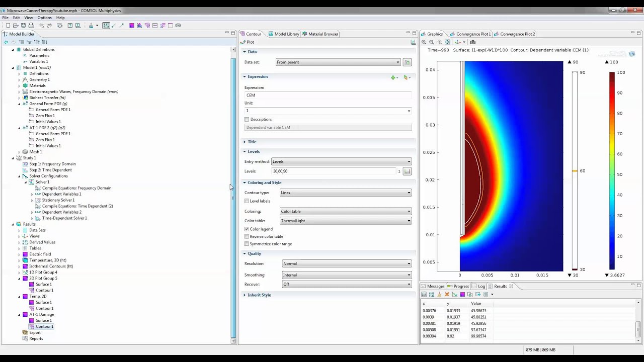Open the File menu

pos(5,18)
